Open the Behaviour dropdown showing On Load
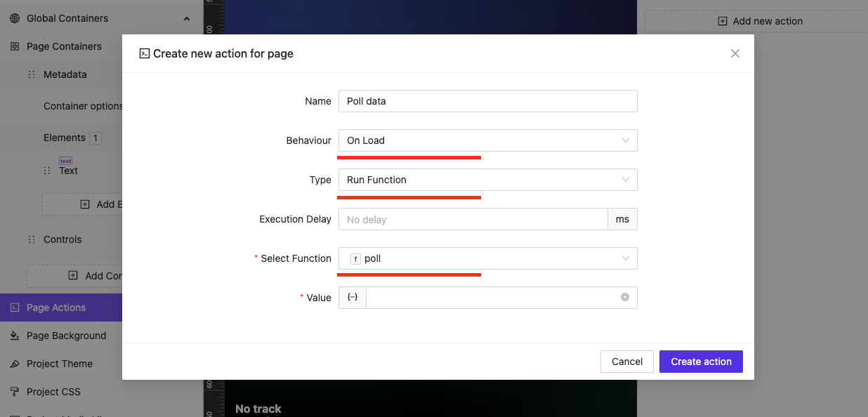 pos(487,140)
